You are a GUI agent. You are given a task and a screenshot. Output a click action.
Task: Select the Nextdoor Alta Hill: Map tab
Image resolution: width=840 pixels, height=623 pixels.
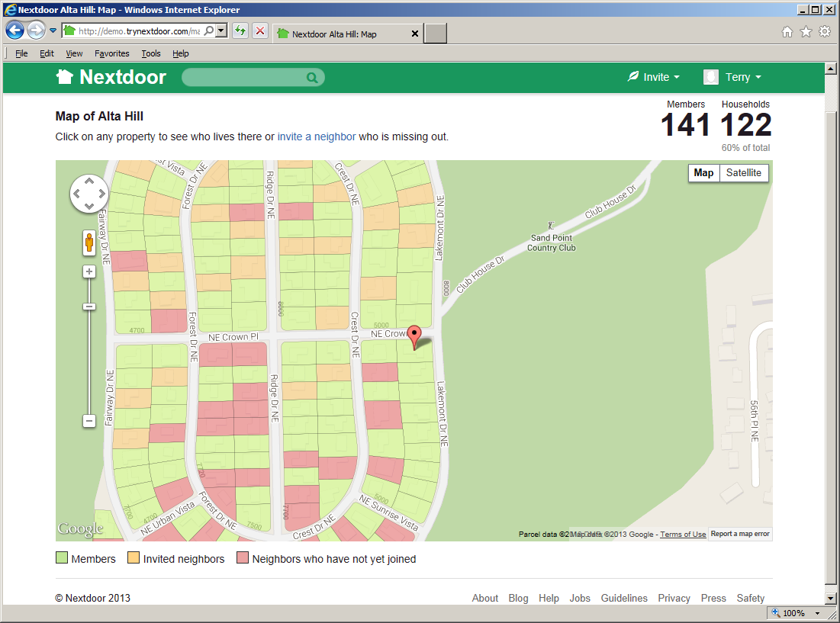336,34
